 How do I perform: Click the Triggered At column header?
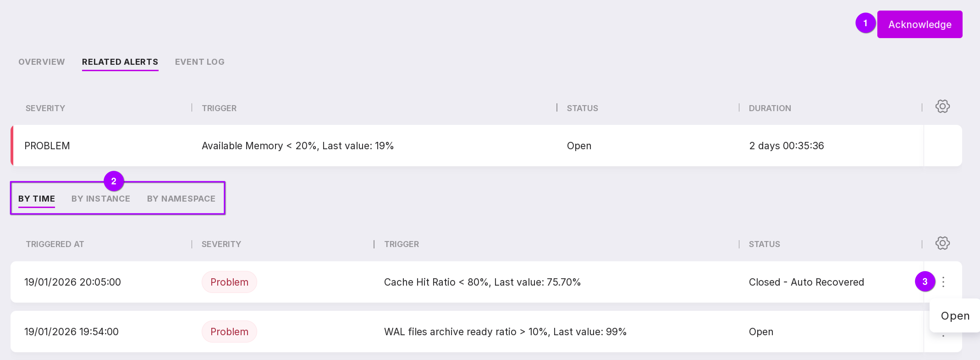click(x=55, y=244)
